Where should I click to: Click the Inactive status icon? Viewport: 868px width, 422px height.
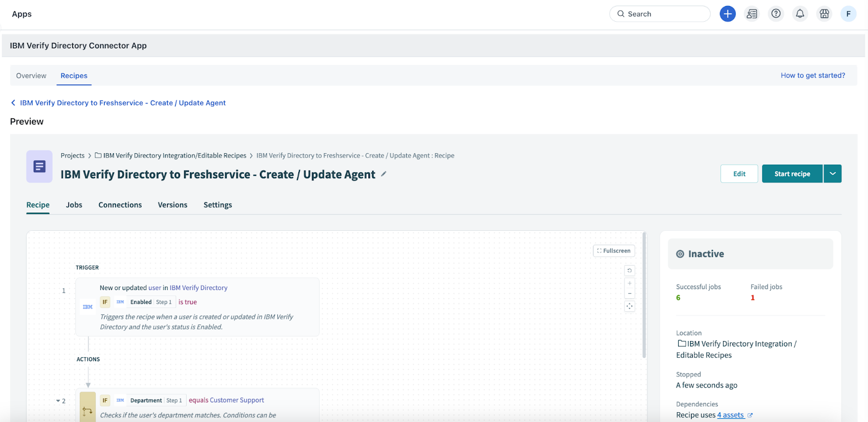680,254
